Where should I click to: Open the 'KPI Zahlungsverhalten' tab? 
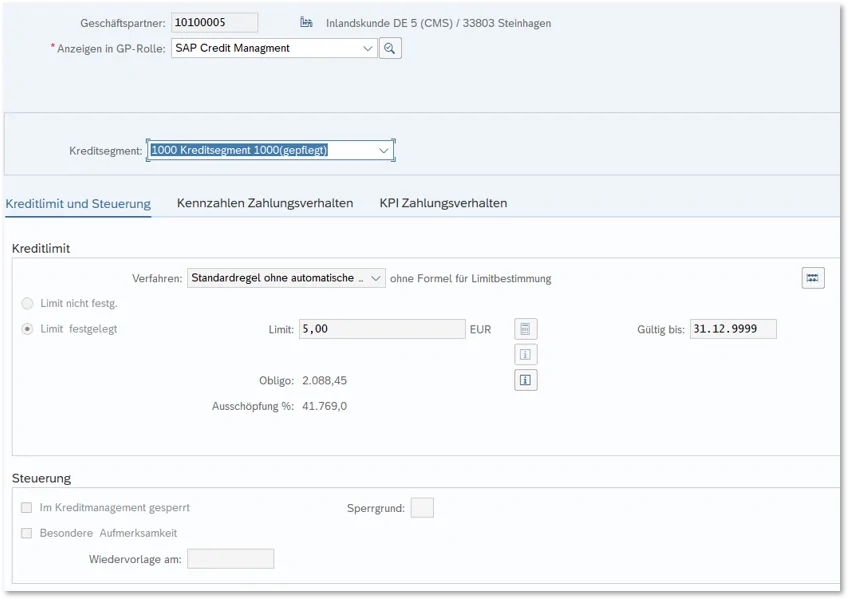[x=443, y=203]
